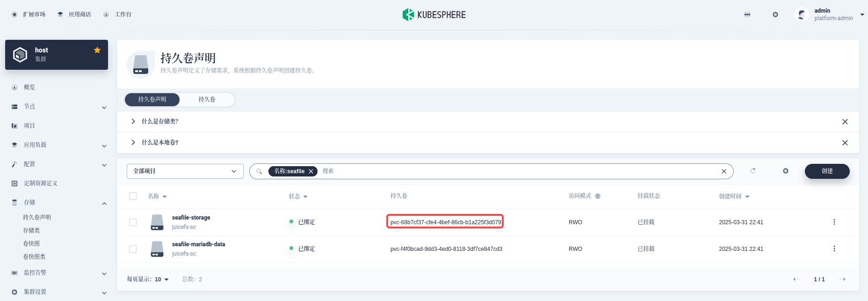The image size is (868, 301).
Task: Click the search magnifier icon
Action: tap(259, 171)
